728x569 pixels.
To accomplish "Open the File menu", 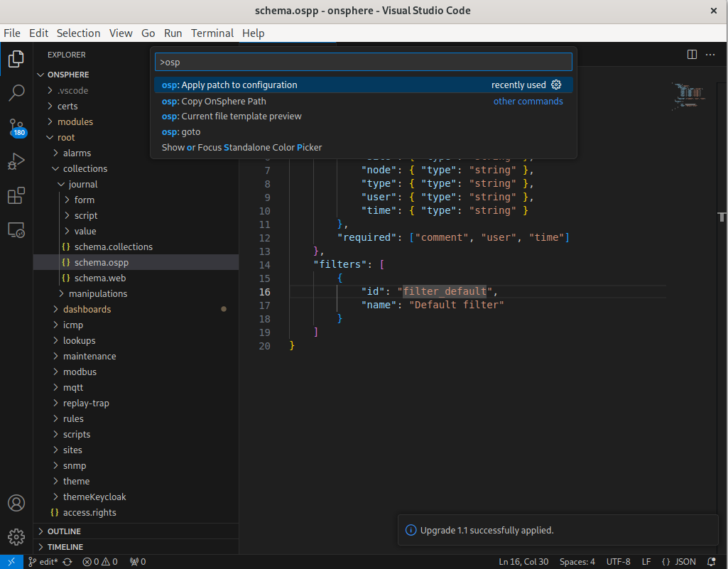I will 12,33.
